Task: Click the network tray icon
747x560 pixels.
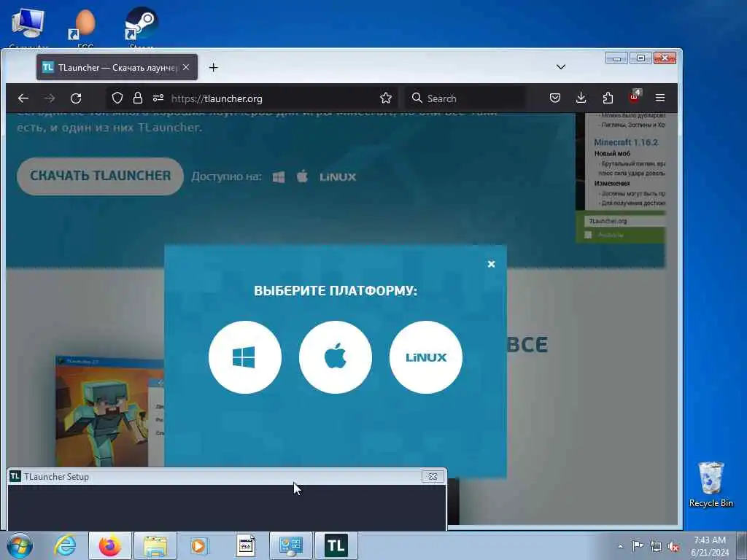Action: 656,547
